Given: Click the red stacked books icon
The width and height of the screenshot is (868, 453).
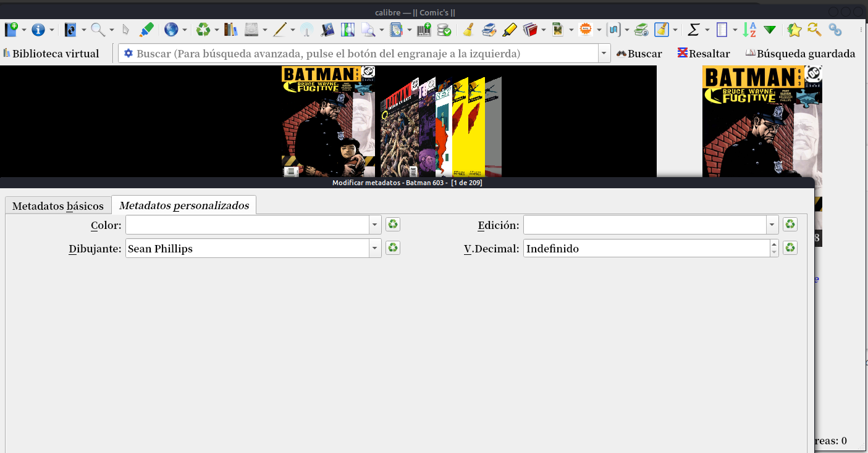Looking at the screenshot, I should (529, 29).
